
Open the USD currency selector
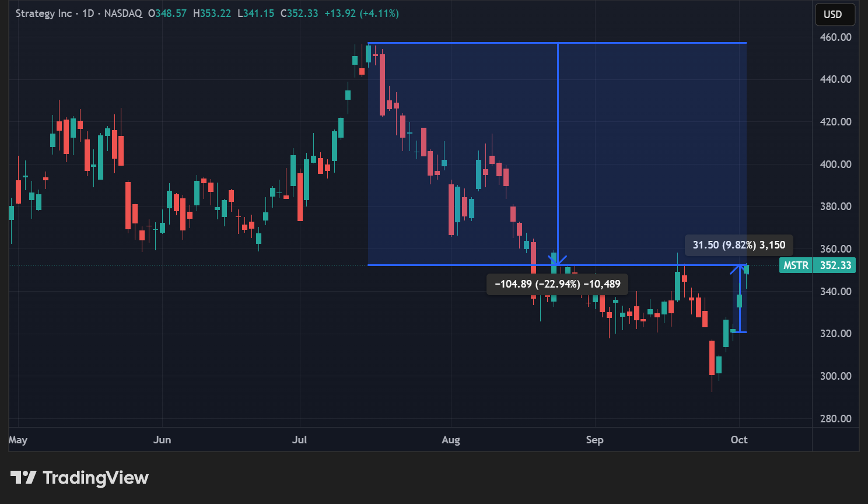pyautogui.click(x=835, y=15)
